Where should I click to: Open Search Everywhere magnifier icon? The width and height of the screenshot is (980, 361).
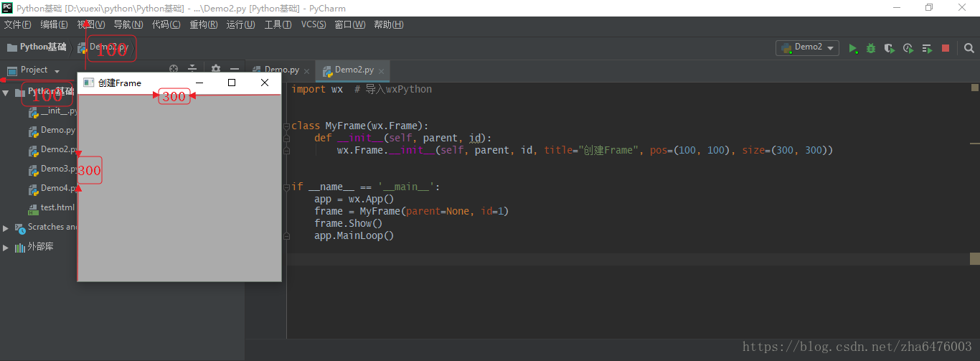pyautogui.click(x=969, y=48)
